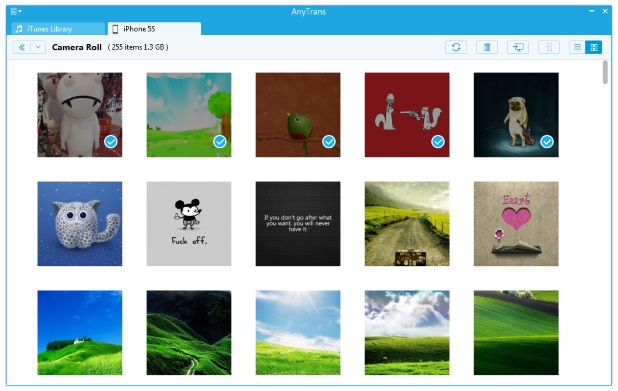Viewport: 618px width, 391px height.
Task: Click the refresh icon in toolbar
Action: pyautogui.click(x=456, y=47)
